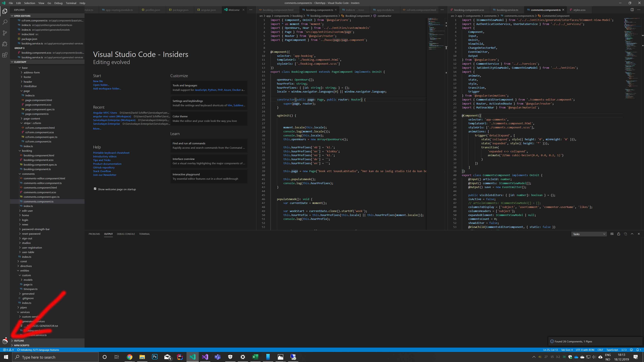Open the Extensions view in activity bar

point(5,55)
